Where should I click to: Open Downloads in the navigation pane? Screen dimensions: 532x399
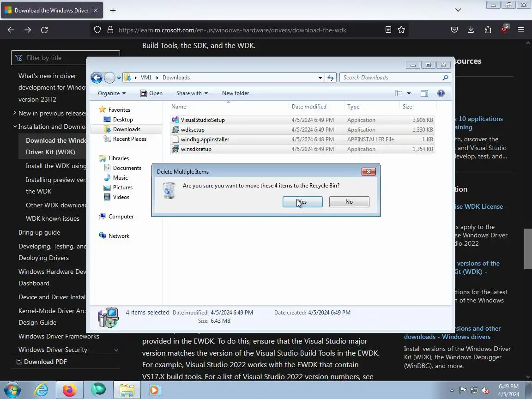point(122,129)
